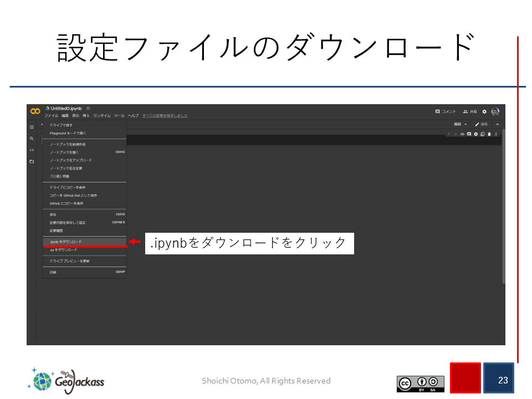Click the search icon in left sidebar
Screen dimensions: 532x399
click(32, 139)
